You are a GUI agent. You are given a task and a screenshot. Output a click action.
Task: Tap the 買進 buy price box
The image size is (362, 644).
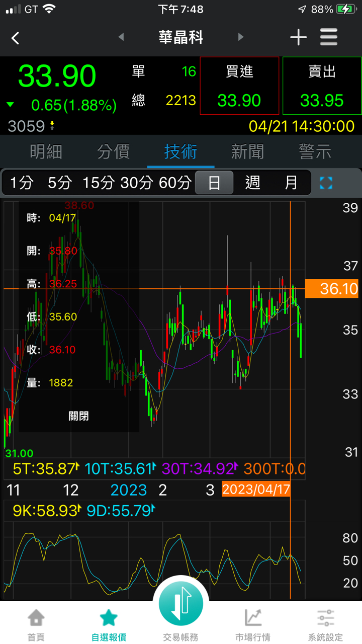(239, 86)
